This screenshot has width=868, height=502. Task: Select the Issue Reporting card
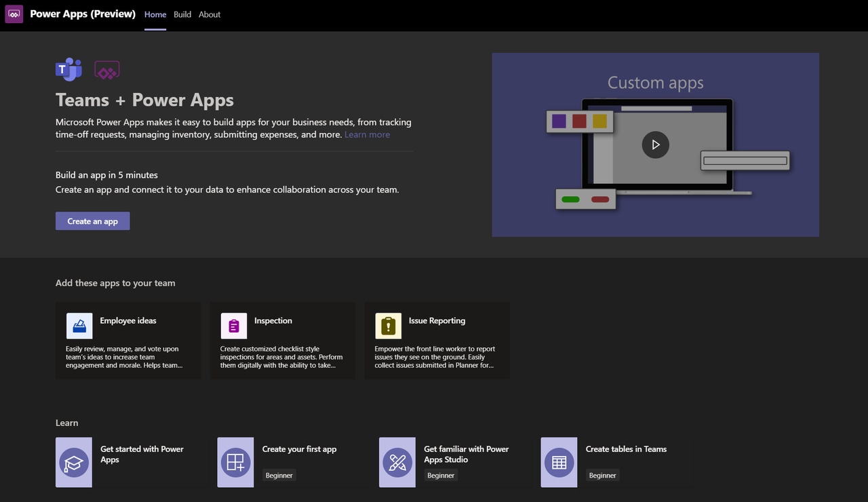point(437,340)
